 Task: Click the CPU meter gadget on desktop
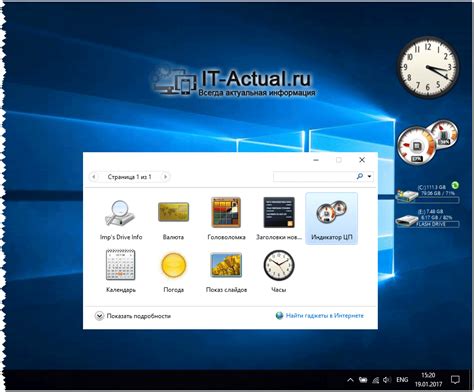coord(427,143)
